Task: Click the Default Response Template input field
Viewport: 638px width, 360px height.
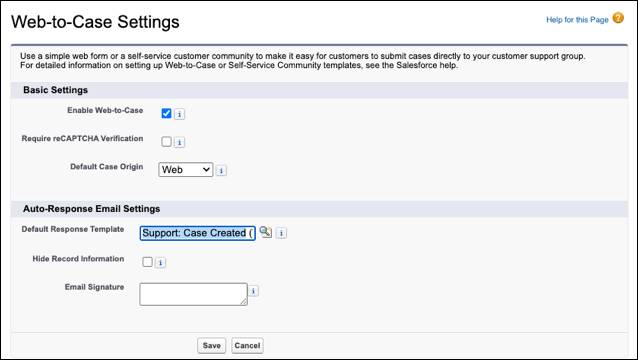Action: [197, 233]
